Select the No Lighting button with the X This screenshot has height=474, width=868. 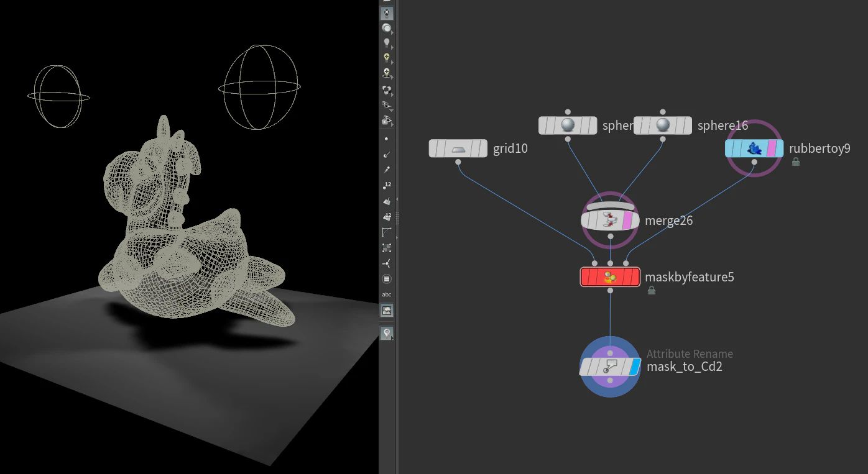click(x=387, y=12)
